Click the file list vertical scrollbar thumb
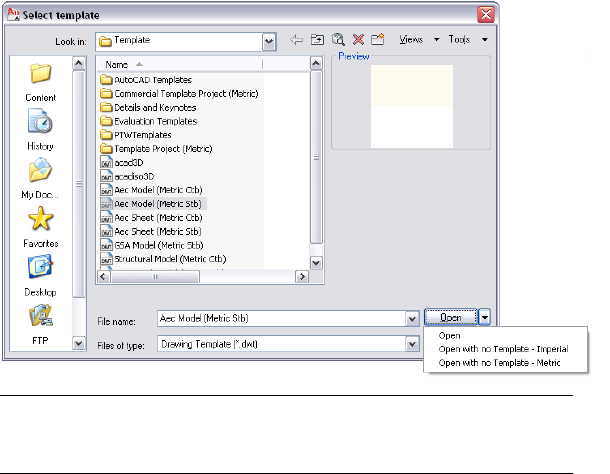610x474 pixels. point(316,157)
